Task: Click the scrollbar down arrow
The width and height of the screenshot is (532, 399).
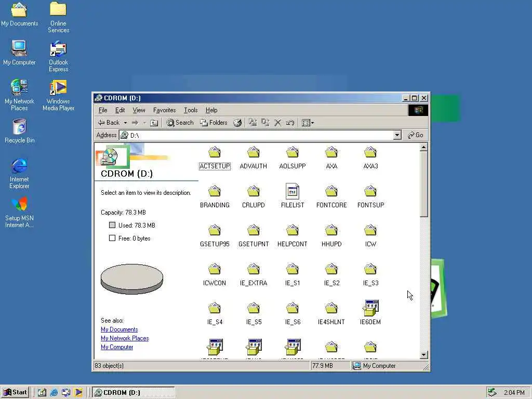Action: pyautogui.click(x=423, y=355)
